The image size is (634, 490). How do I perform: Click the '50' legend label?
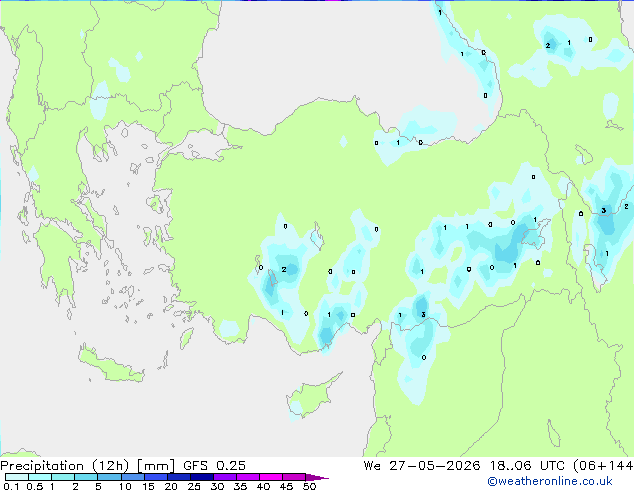pos(309,486)
